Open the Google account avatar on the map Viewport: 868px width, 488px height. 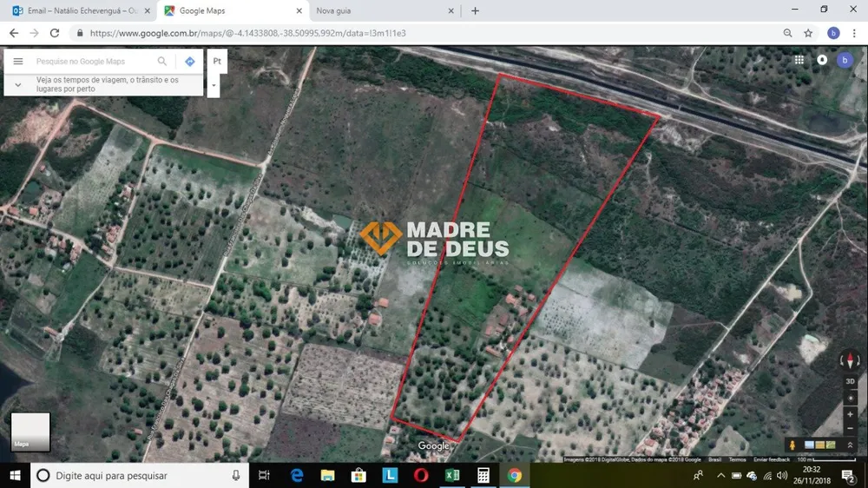point(845,60)
